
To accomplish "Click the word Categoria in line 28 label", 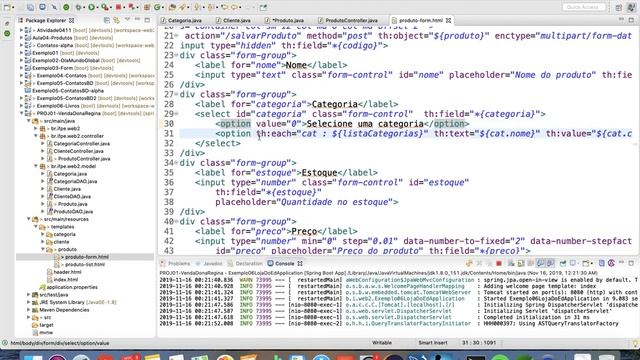I will 335,104.
